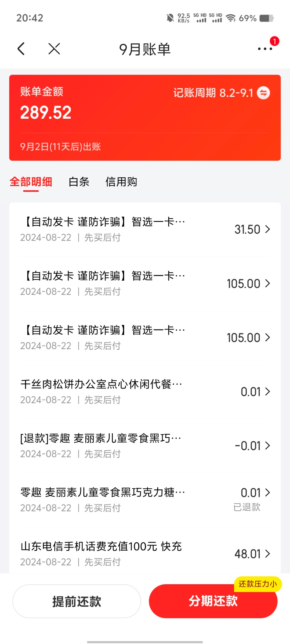Viewport: 290px width, 644px height.
Task: Expand the 31.50 transaction chevron
Action: (x=267, y=229)
